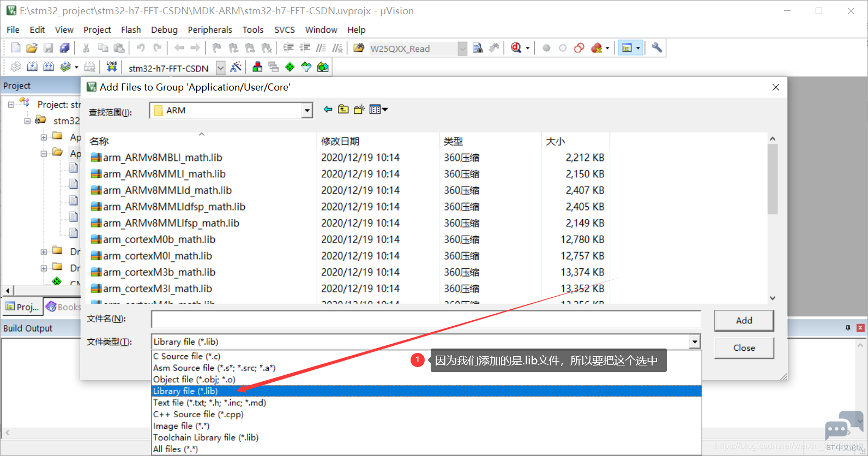868x456 pixels.
Task: Sort files by 名称 column header
Action: [201, 141]
